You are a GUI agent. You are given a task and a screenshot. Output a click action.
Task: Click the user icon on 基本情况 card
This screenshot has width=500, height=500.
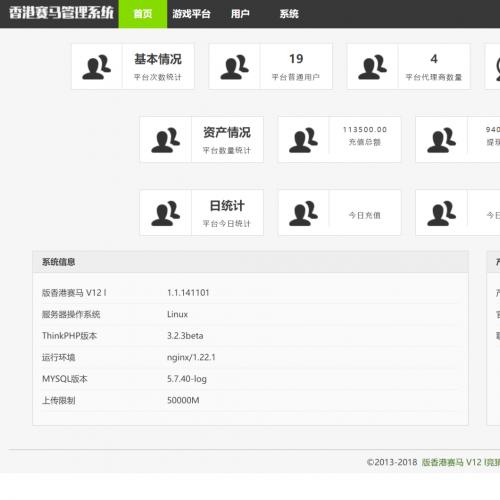tap(96, 67)
